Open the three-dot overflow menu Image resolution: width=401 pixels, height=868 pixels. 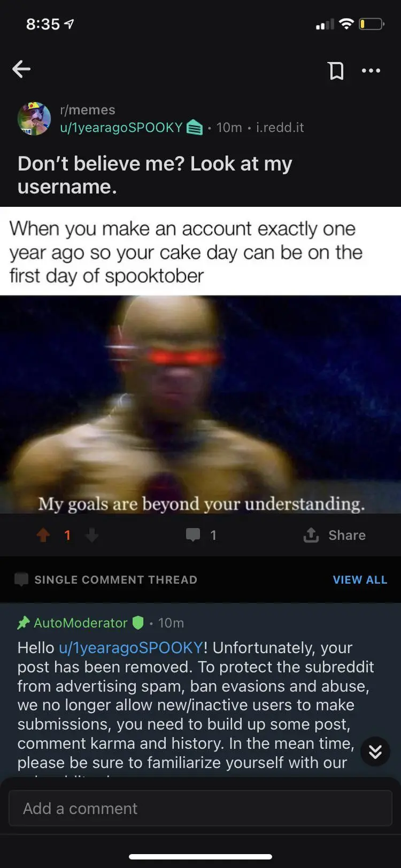(x=371, y=71)
